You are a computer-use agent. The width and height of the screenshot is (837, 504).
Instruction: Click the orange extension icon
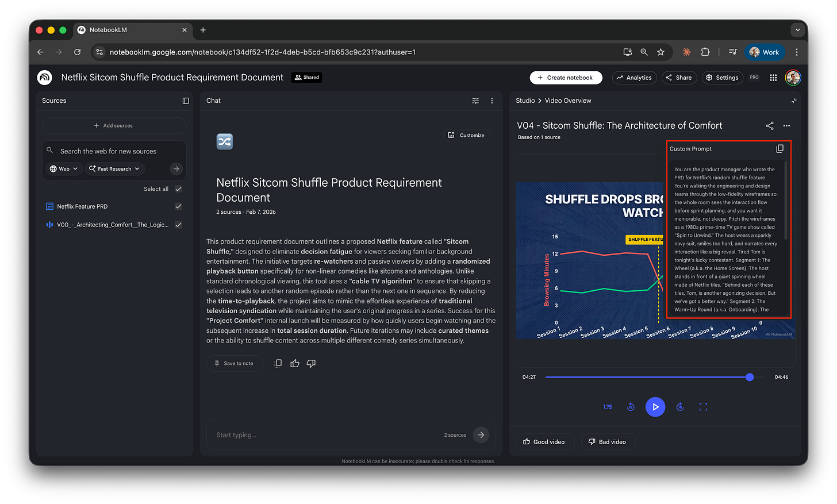[686, 52]
